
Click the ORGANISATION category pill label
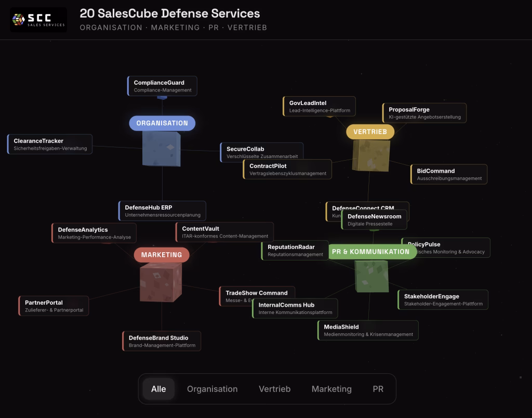[162, 123]
